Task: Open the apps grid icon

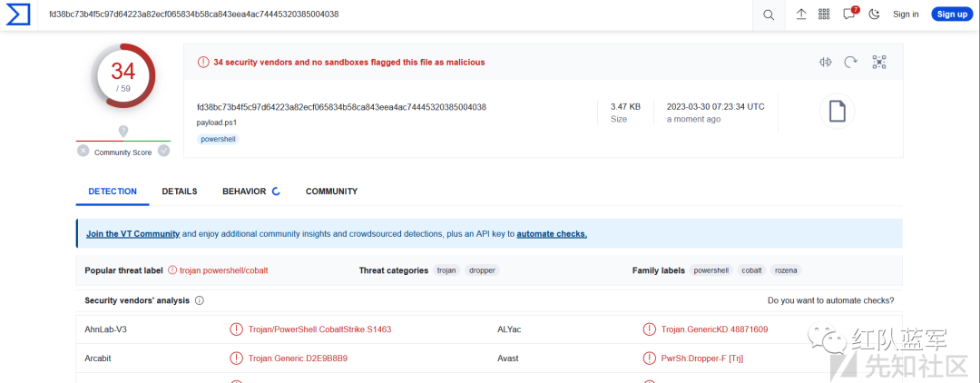Action: (824, 14)
